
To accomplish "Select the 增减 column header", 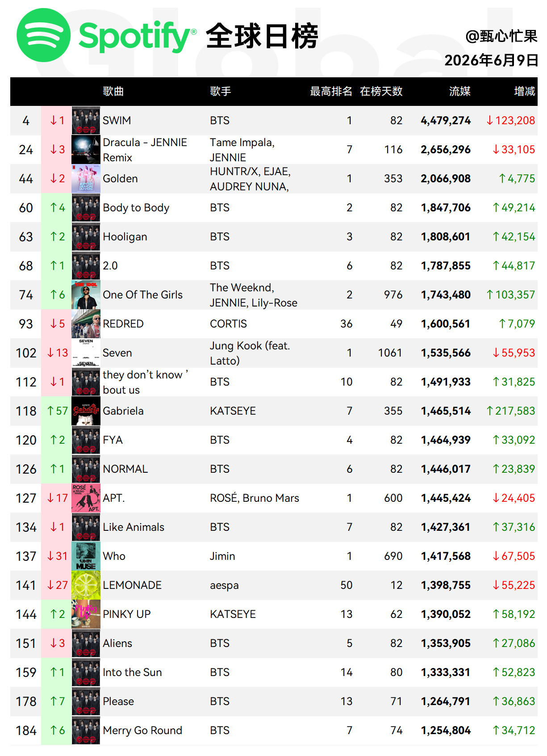I will click(x=524, y=92).
